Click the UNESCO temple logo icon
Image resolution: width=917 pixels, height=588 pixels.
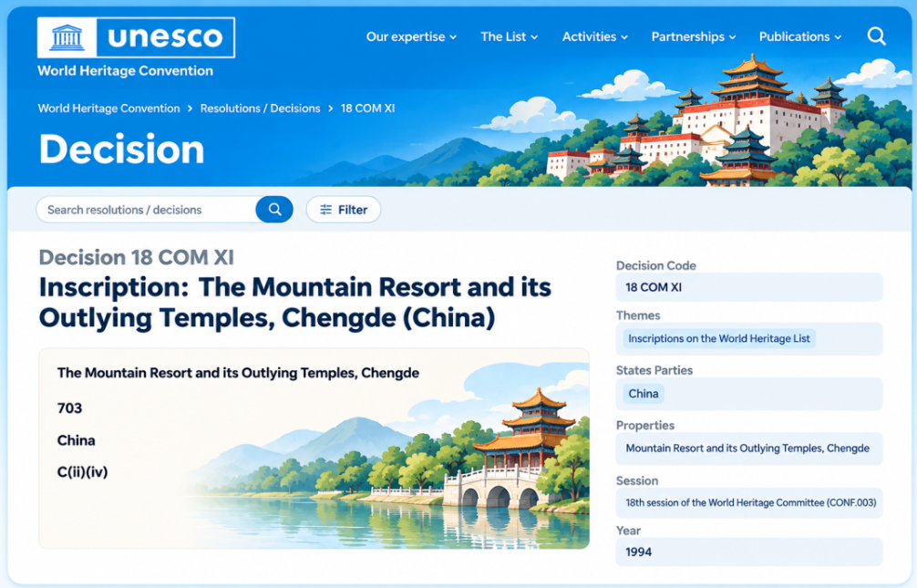pyautogui.click(x=67, y=37)
